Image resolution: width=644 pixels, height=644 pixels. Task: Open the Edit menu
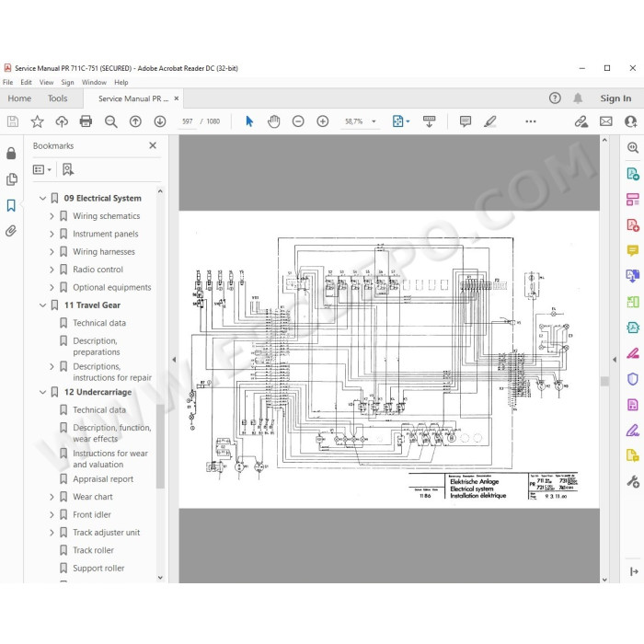click(x=26, y=82)
